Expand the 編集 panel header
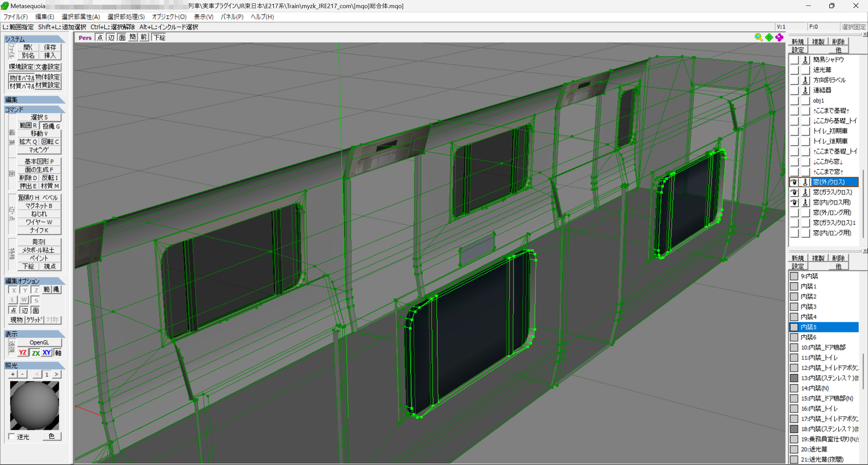Screen dimensions: 868x465 pyautogui.click(x=34, y=100)
